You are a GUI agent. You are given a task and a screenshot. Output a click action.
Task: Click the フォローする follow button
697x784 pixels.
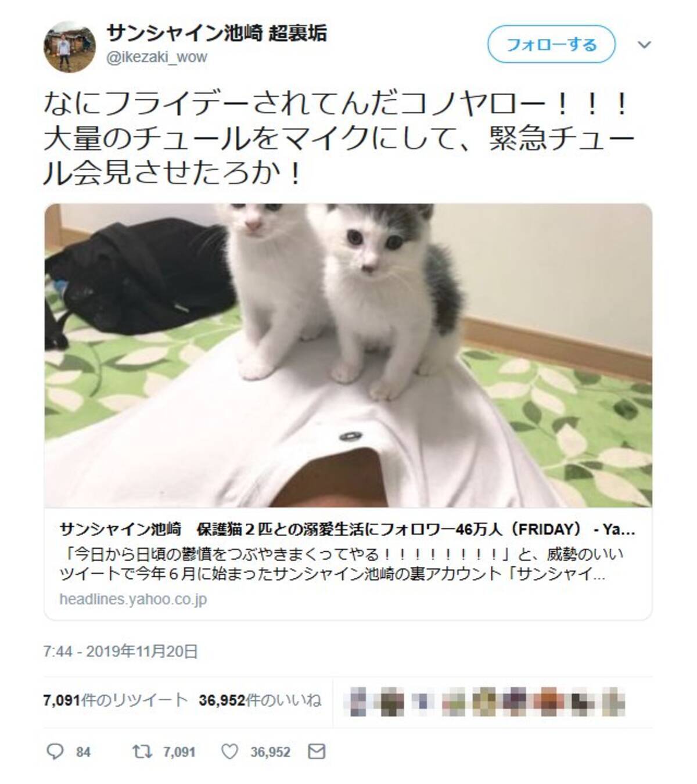click(551, 44)
